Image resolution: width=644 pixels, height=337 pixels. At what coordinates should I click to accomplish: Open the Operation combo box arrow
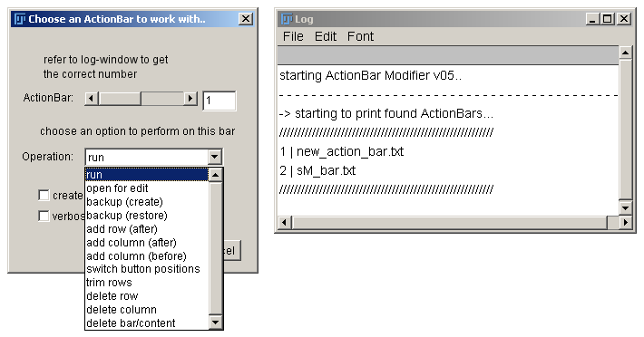pyautogui.click(x=215, y=157)
